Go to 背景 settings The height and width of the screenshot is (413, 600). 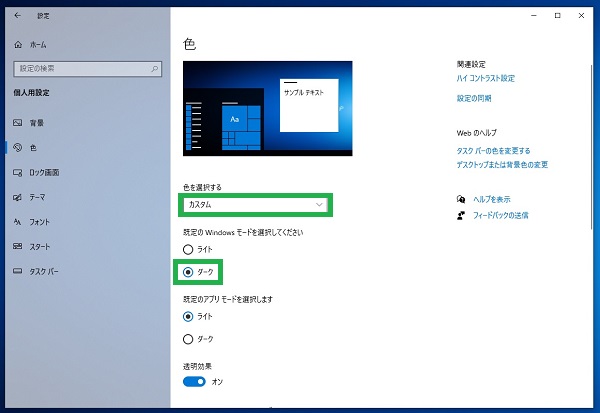(x=37, y=123)
